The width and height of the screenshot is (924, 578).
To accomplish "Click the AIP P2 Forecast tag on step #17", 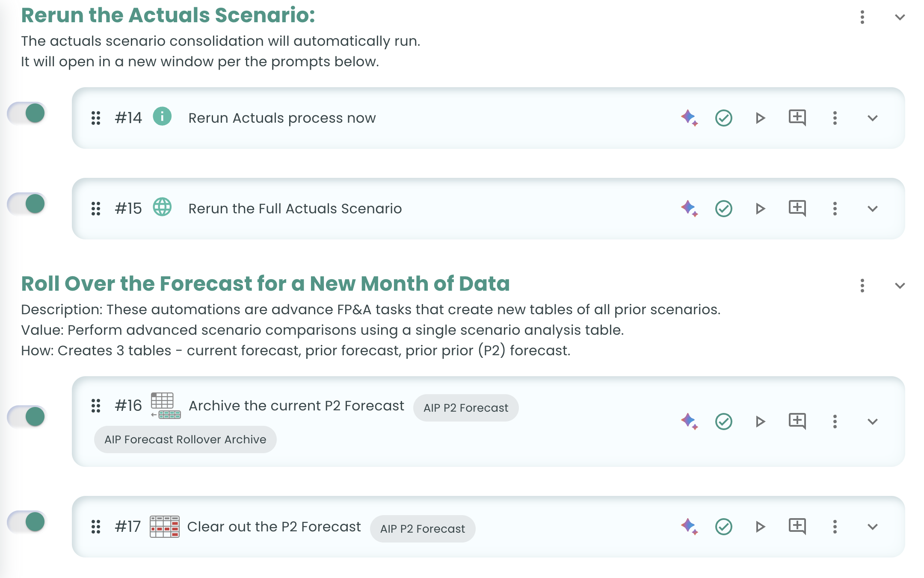I will [423, 529].
